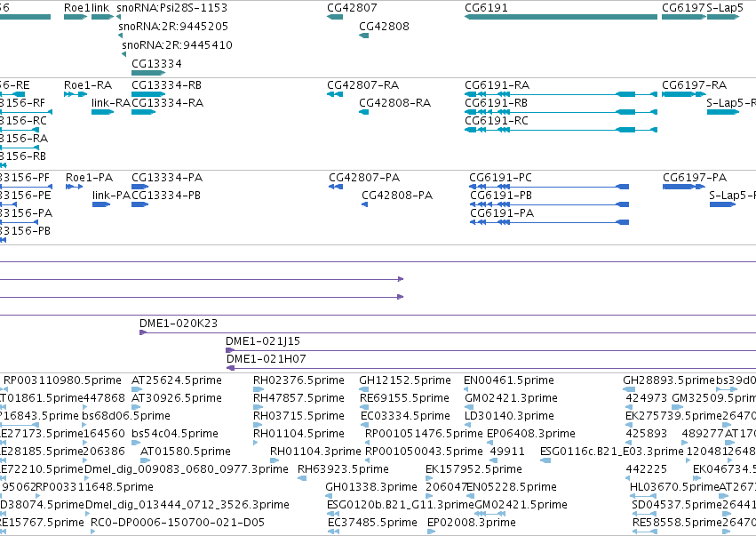Click EST EN05228.5prime
756x536 pixels.
click(x=512, y=487)
